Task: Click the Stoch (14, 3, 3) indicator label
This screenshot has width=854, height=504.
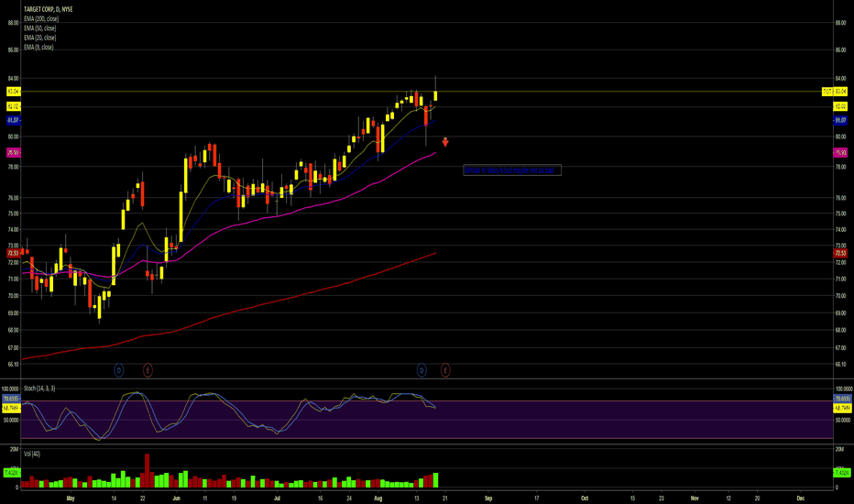Action: pos(39,389)
